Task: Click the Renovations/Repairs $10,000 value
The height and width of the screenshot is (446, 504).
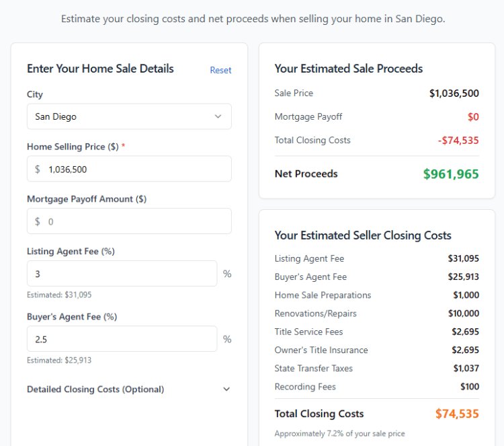Action: tap(464, 313)
